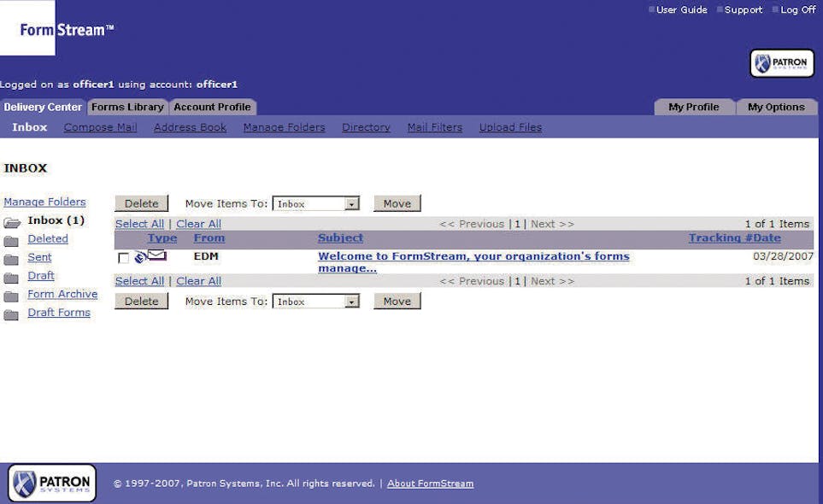Open the Support link
The width and height of the screenshot is (823, 504).
click(744, 9)
